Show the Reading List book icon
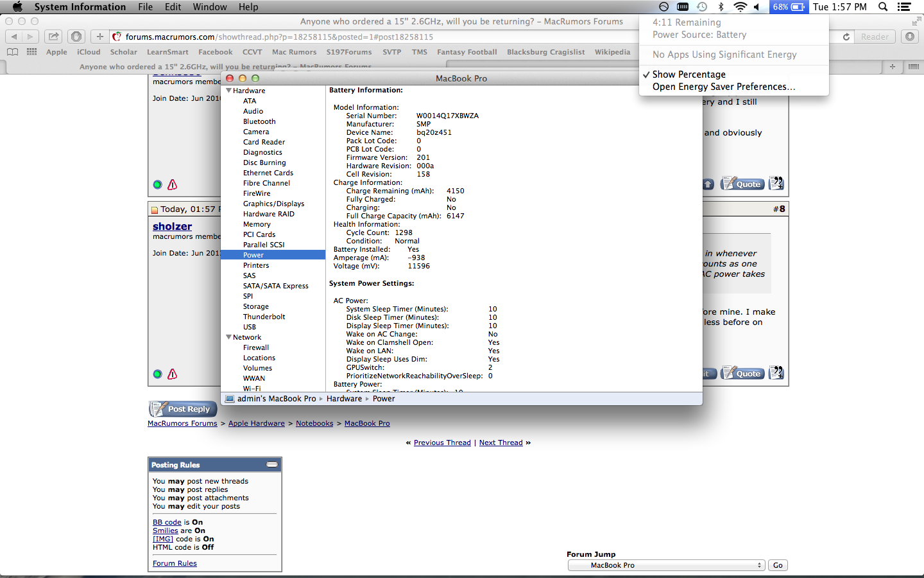The width and height of the screenshot is (924, 578). [12, 52]
